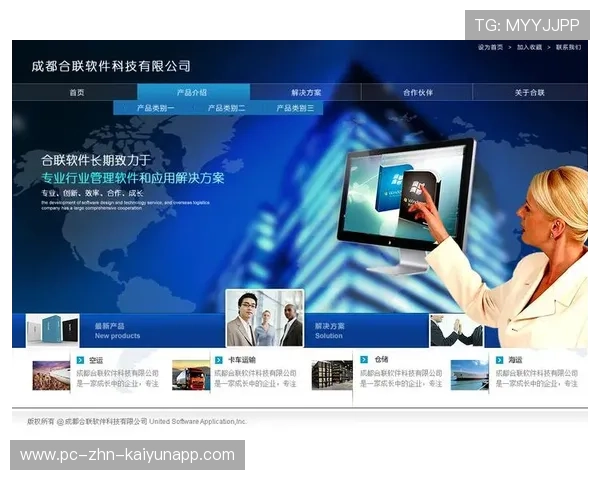Click the software boxes product thumbnail
The image size is (600, 480).
click(x=53, y=330)
